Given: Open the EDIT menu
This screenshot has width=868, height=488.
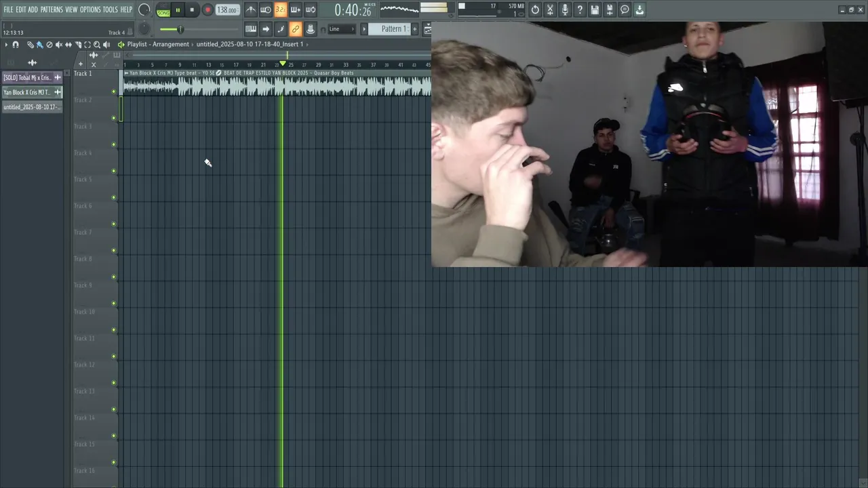Looking at the screenshot, I should [x=20, y=9].
